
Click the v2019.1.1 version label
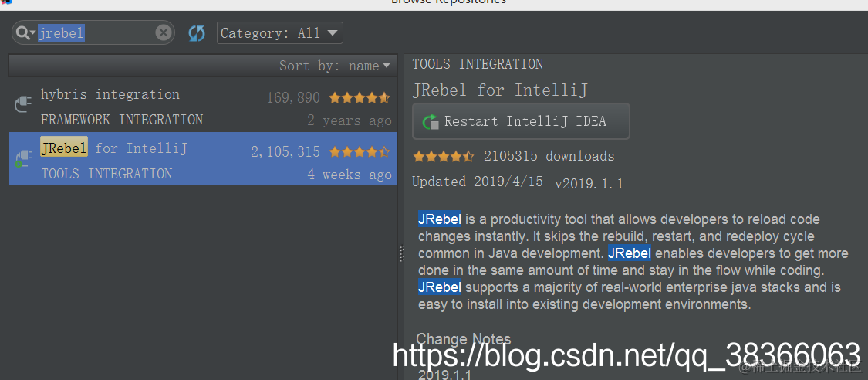pyautogui.click(x=589, y=184)
